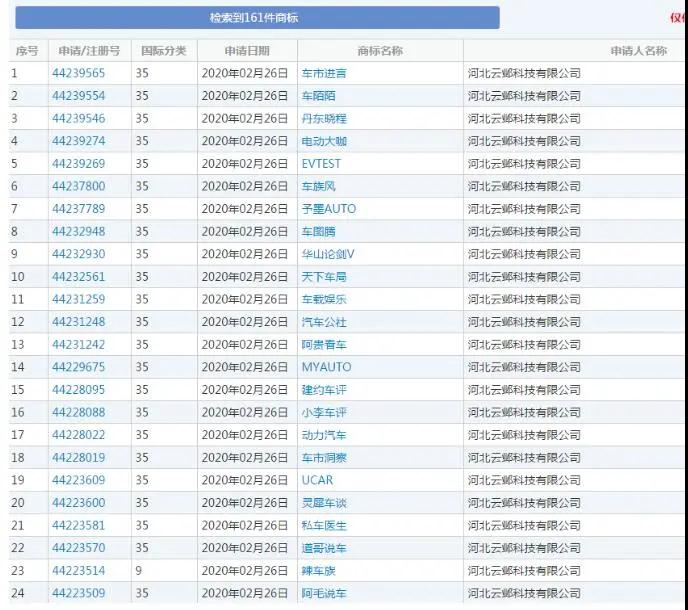This screenshot has width=688, height=610.
Task: Open application number 44231248
Action: pos(79,322)
